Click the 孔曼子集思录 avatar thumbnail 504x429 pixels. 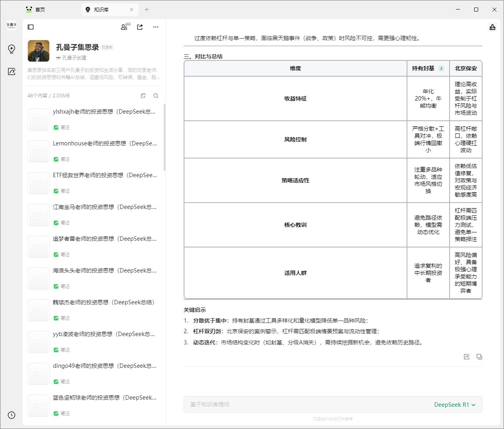pos(39,51)
